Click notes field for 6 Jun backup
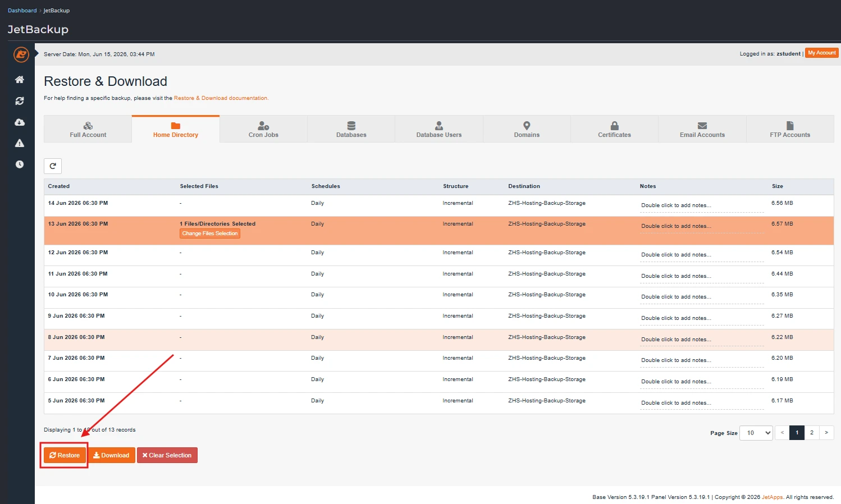The image size is (841, 504). pos(702,382)
